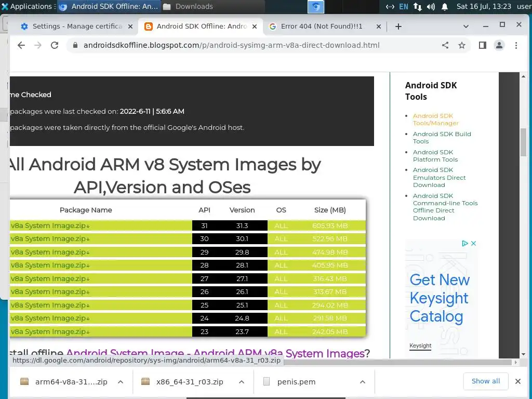Screen dimensions: 532x399
Task: Expand penis.pem download options arrow
Action: (x=362, y=382)
